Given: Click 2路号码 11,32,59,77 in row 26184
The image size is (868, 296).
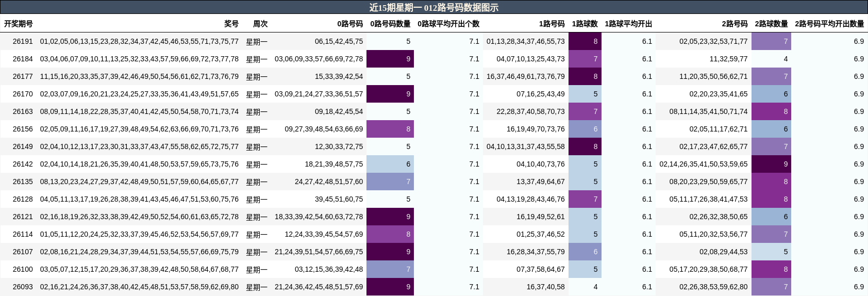Looking at the screenshot, I should coord(728,59).
